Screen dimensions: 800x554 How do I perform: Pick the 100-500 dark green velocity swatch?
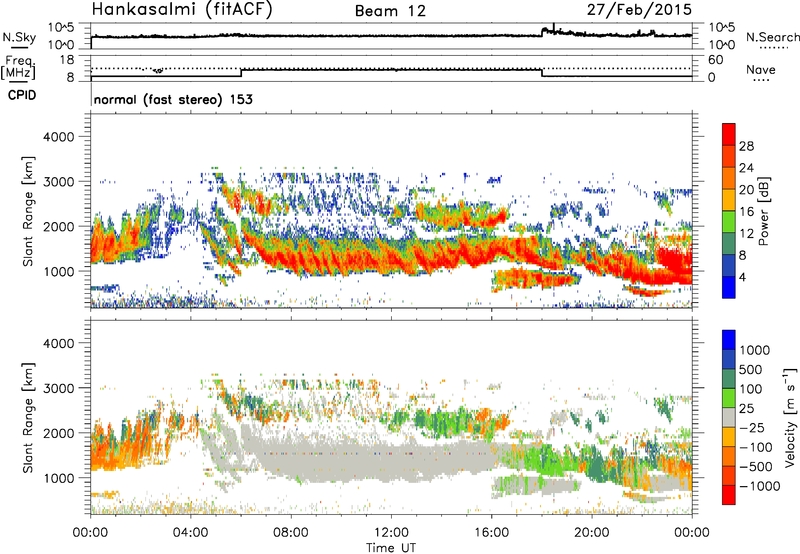point(729,380)
